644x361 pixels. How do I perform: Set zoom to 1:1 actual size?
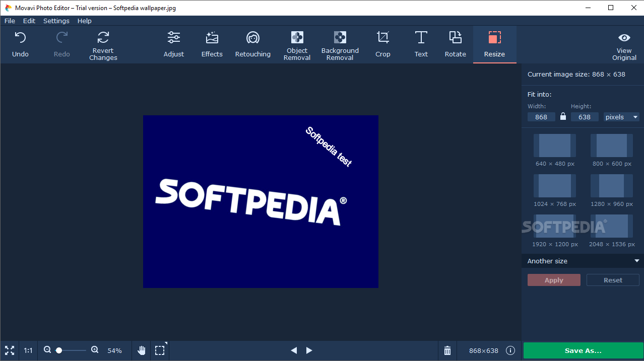(x=28, y=350)
